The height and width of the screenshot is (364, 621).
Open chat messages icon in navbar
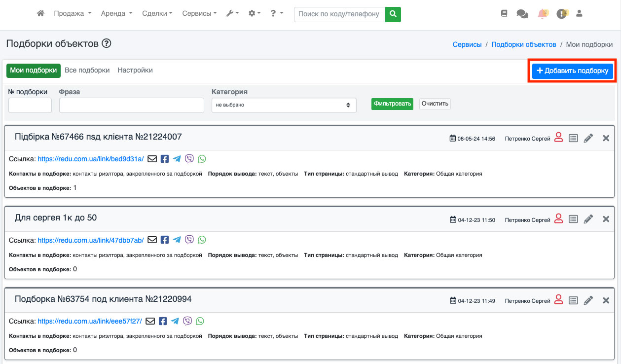522,14
